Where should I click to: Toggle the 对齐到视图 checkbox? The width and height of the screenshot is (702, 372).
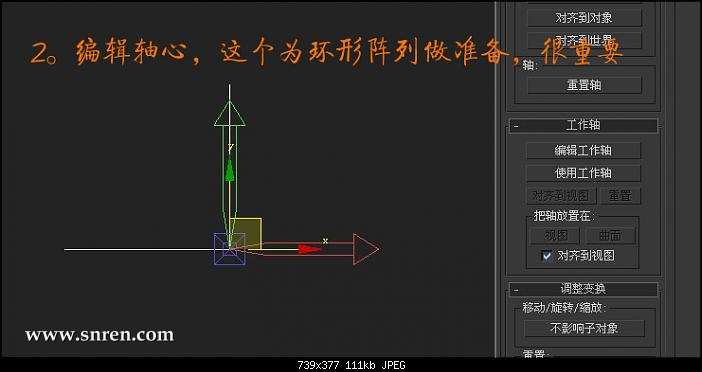[x=547, y=256]
